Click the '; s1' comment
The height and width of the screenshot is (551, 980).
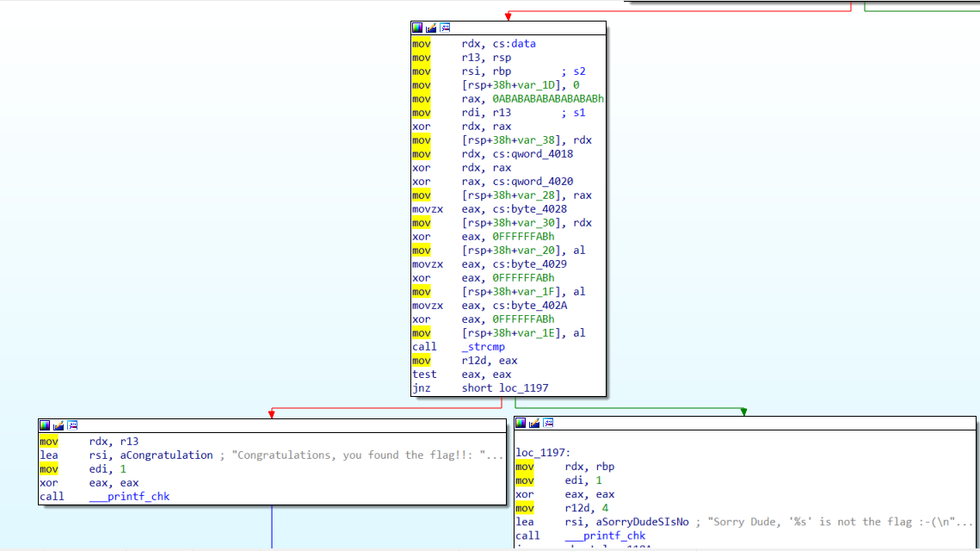573,113
